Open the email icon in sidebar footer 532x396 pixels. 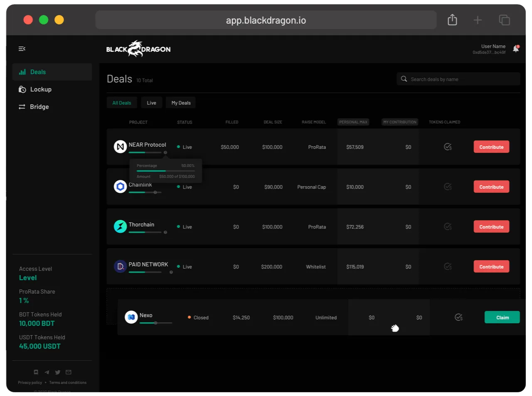(x=69, y=372)
